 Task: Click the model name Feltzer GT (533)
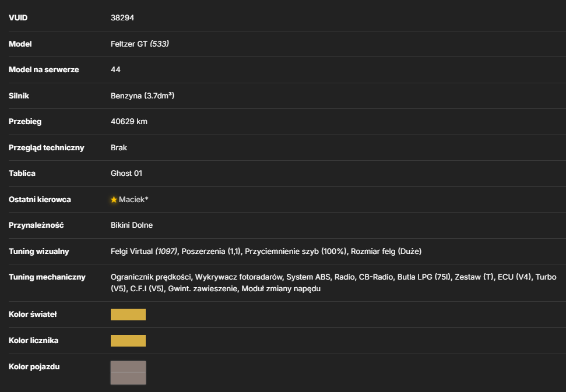click(x=140, y=44)
